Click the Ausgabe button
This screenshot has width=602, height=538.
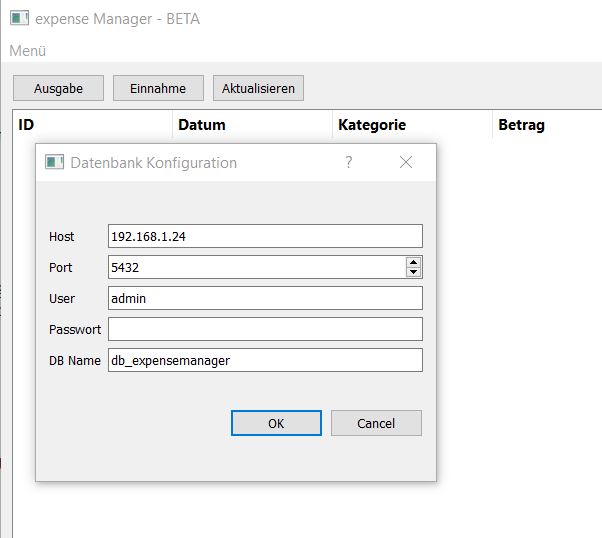click(x=58, y=88)
